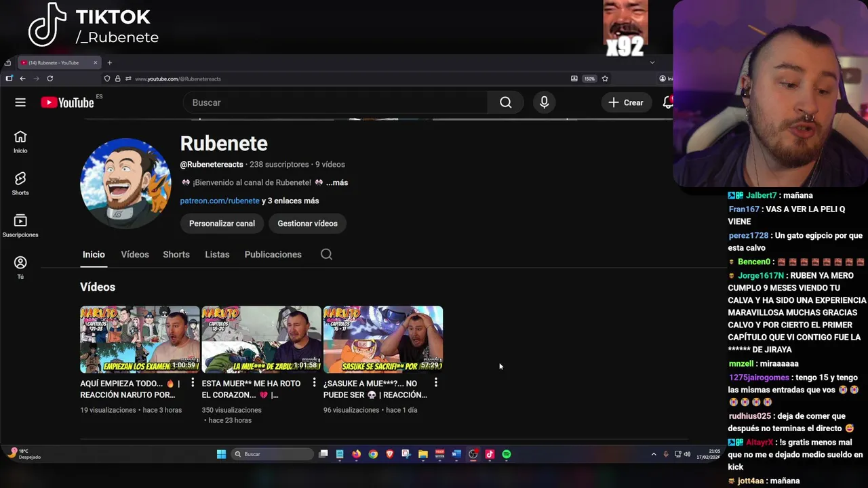Switch to the Publicaciones channel tab
This screenshot has width=868, height=488.
point(273,254)
